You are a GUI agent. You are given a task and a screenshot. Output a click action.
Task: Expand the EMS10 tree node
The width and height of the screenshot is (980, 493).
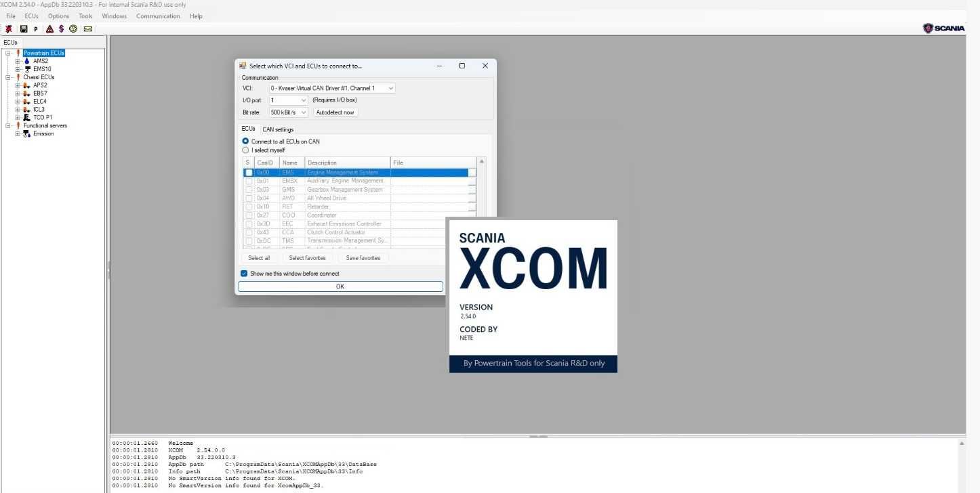tap(18, 69)
